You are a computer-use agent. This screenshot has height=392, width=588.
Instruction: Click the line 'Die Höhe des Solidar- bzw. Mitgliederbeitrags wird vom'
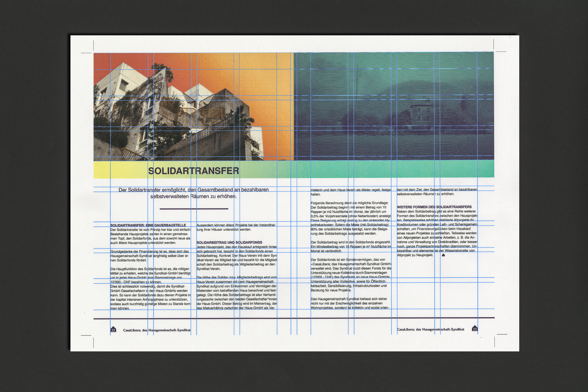[x=237, y=277]
